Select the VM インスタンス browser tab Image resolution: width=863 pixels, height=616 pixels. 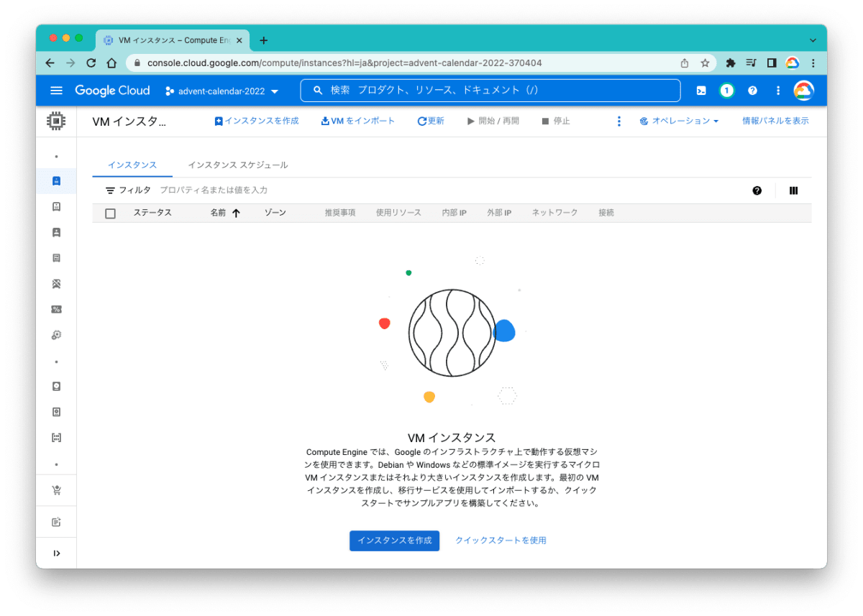pyautogui.click(x=174, y=40)
